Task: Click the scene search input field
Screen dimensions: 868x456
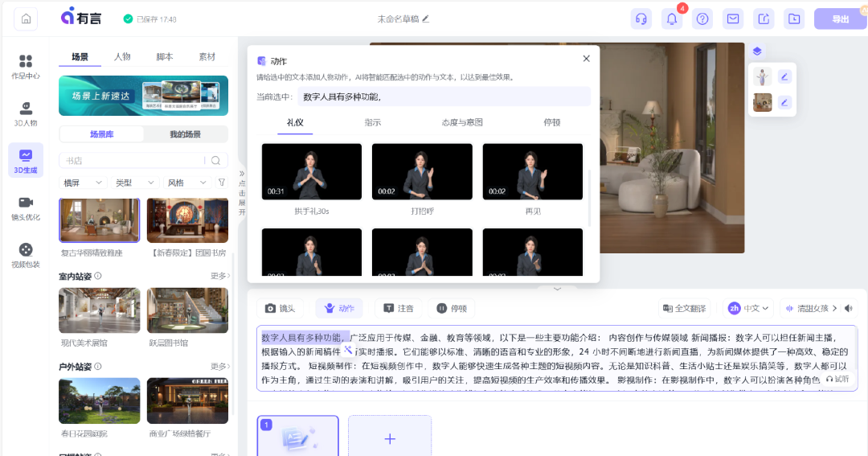Action: click(x=132, y=161)
